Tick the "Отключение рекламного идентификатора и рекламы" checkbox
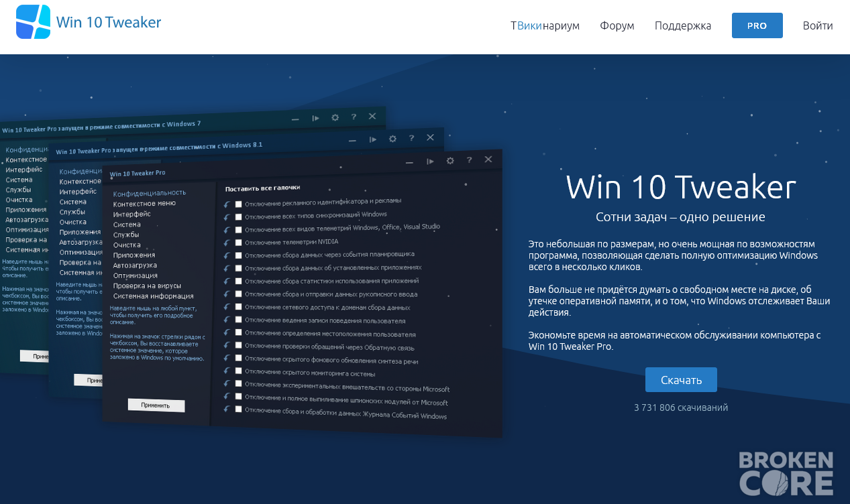 (x=238, y=204)
